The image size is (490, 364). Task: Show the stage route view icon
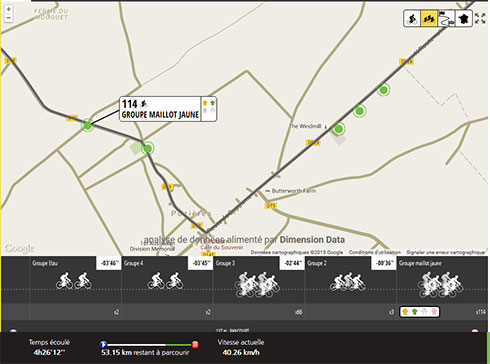(x=446, y=18)
